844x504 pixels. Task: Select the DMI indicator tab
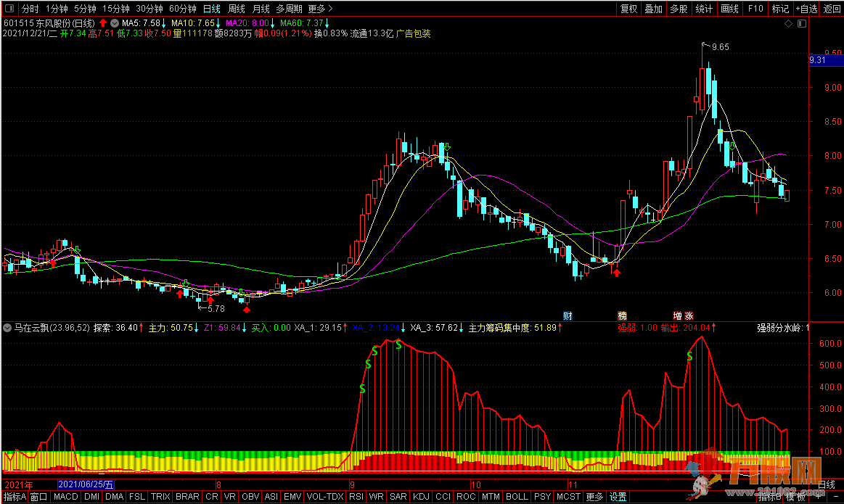tap(92, 497)
